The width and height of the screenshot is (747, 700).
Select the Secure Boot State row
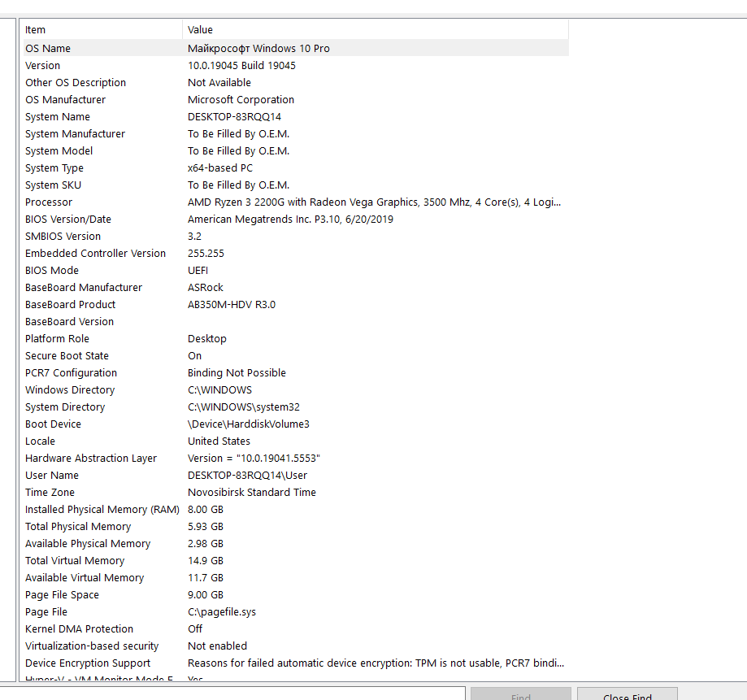point(296,356)
